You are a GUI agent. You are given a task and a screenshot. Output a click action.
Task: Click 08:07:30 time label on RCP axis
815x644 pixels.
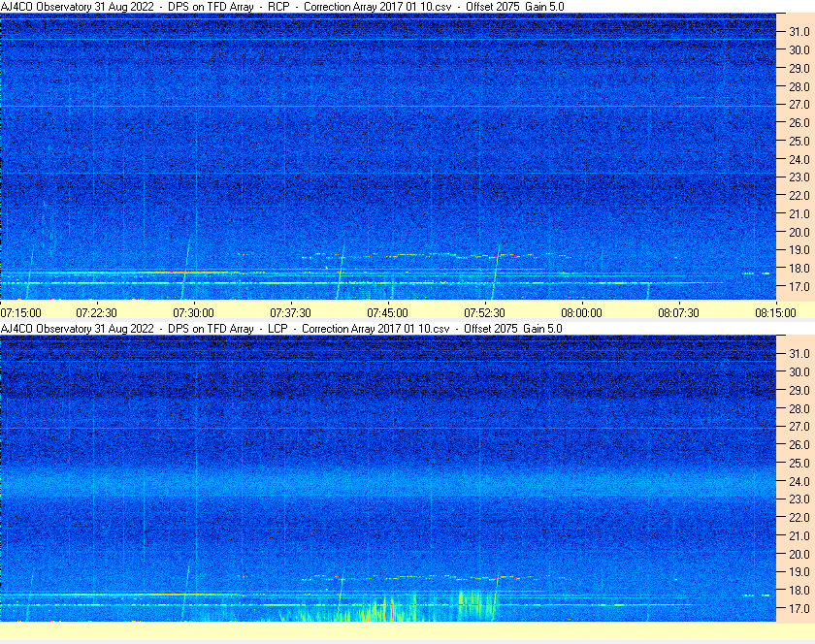click(679, 313)
